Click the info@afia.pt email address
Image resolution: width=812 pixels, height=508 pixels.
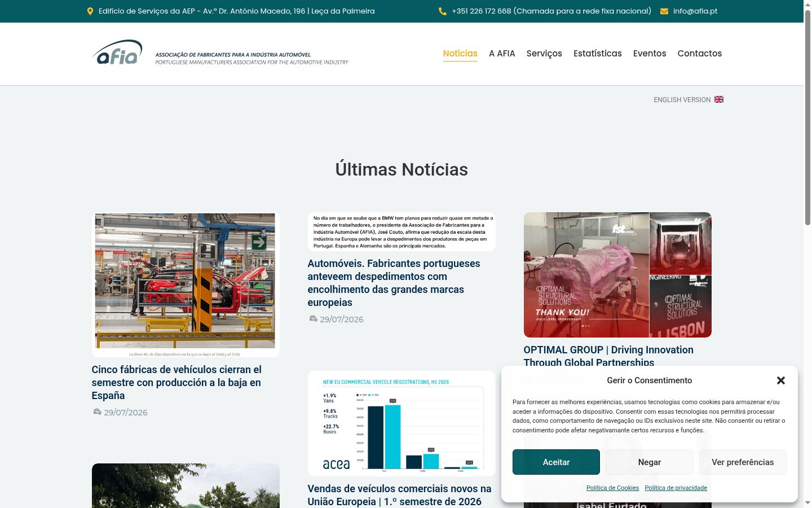point(695,11)
